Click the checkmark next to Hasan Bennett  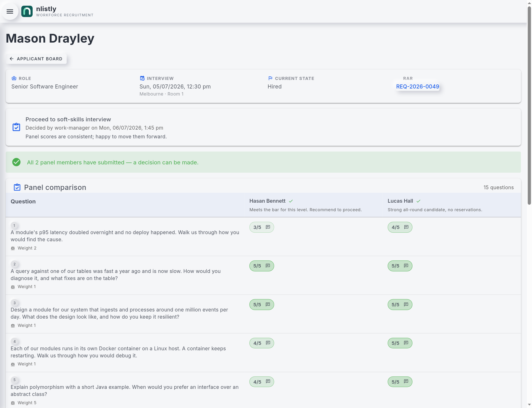click(291, 201)
